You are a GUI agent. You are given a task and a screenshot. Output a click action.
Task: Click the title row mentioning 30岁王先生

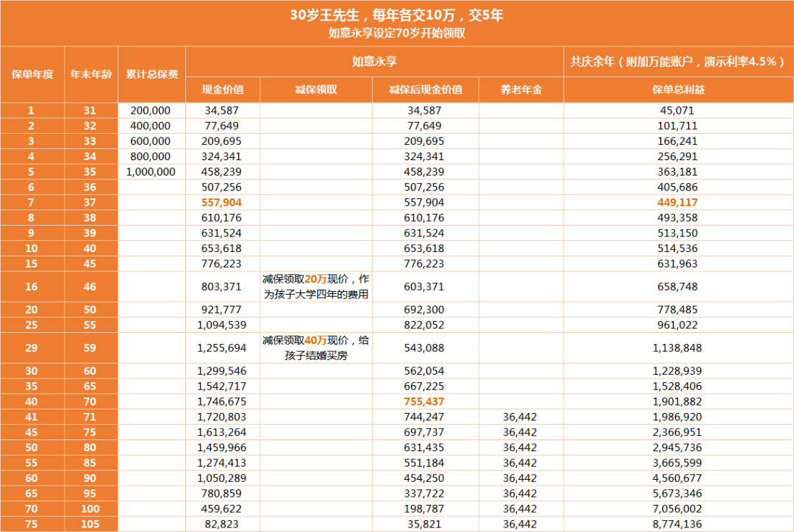(x=397, y=13)
